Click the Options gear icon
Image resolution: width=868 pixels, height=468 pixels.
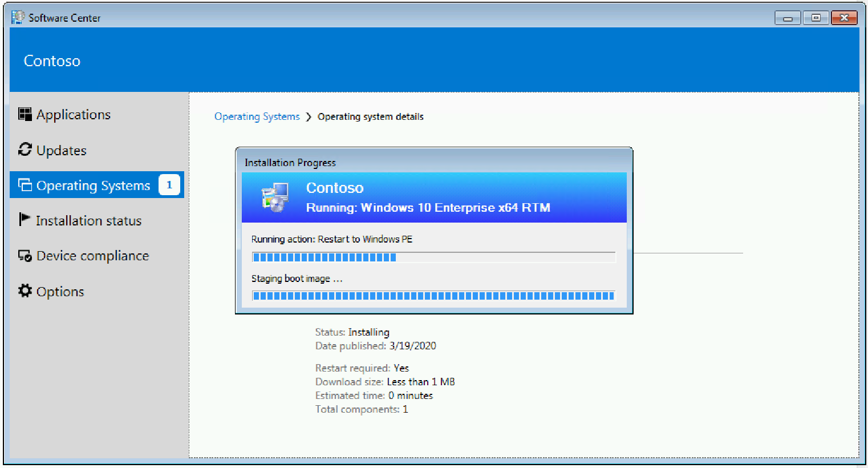click(x=25, y=291)
